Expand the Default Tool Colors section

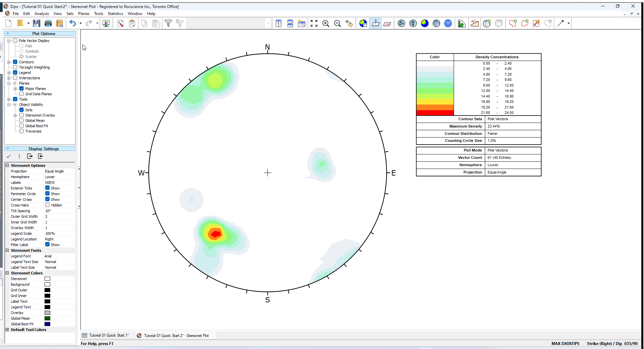tap(7, 330)
